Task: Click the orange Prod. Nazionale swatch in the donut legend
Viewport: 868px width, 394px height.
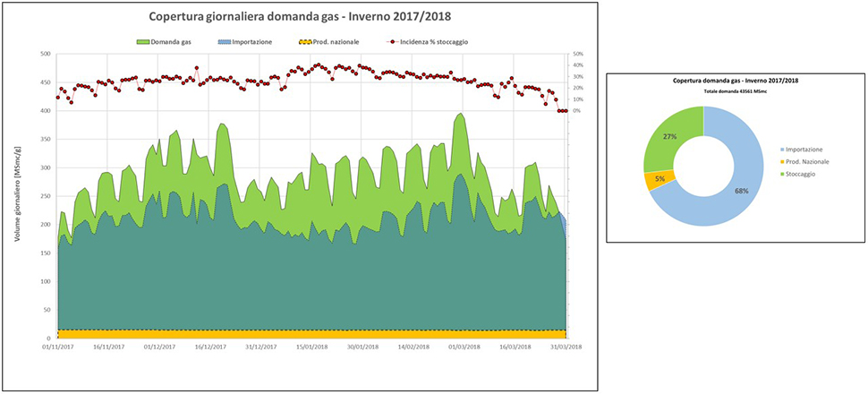Action: coord(781,161)
